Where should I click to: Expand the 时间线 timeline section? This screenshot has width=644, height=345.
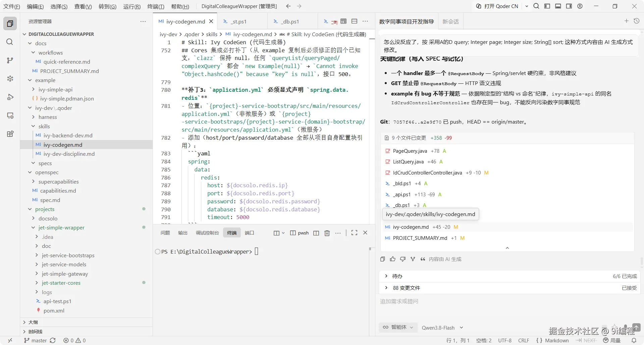click(x=87, y=331)
